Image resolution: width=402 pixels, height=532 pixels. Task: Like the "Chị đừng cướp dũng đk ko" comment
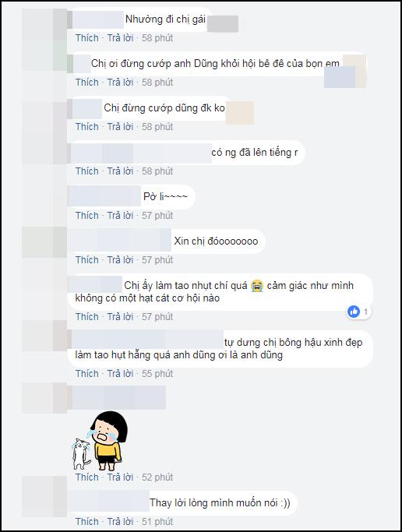pyautogui.click(x=86, y=127)
